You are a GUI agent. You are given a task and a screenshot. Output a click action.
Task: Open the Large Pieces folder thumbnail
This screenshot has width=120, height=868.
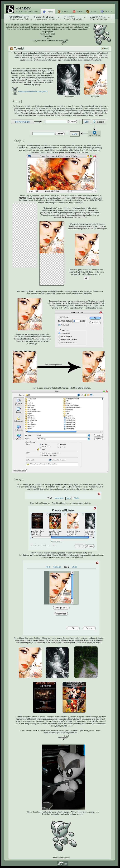pyautogui.click(x=68, y=79)
